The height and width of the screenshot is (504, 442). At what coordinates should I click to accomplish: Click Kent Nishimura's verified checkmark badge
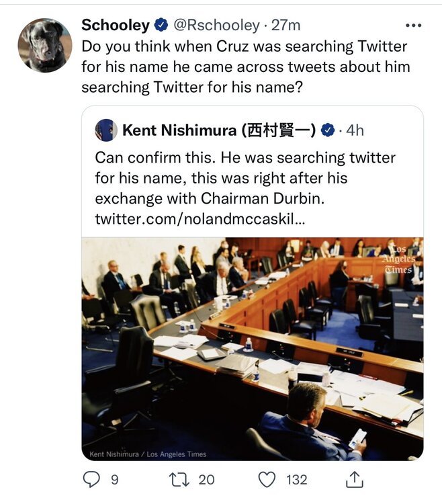[328, 130]
